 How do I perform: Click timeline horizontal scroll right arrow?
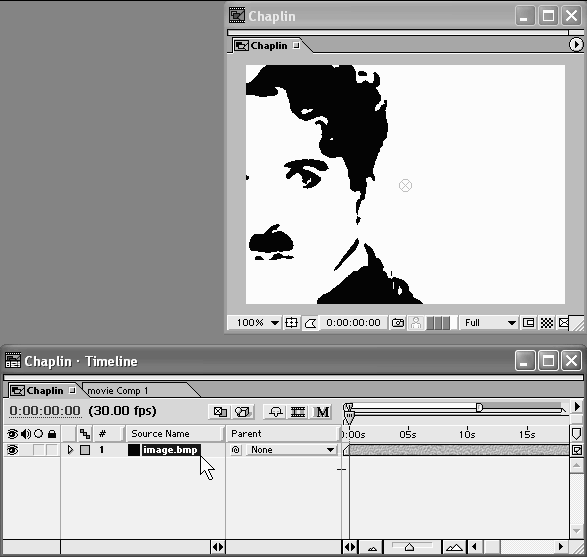pyautogui.click(x=561, y=547)
